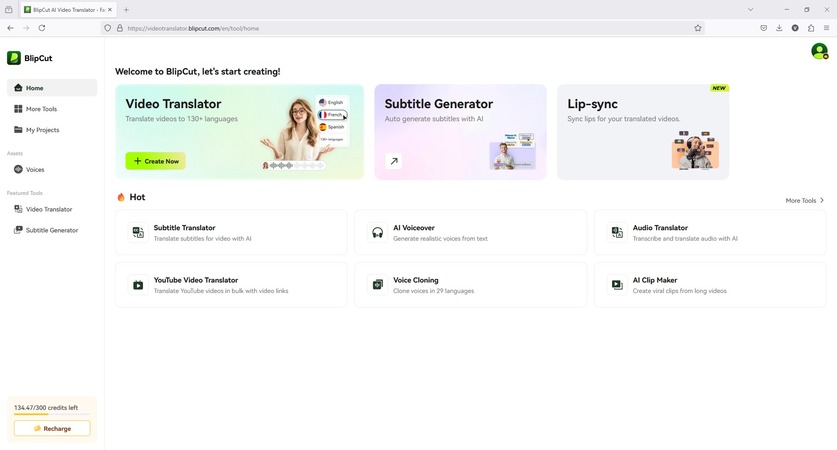Open the browser downloads icon
This screenshot has height=450, width=837.
coord(779,28)
